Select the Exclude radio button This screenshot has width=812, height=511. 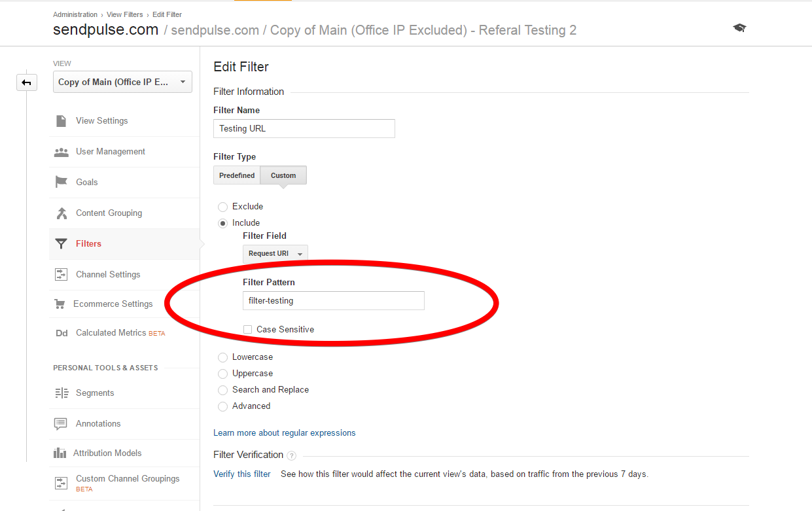(223, 207)
